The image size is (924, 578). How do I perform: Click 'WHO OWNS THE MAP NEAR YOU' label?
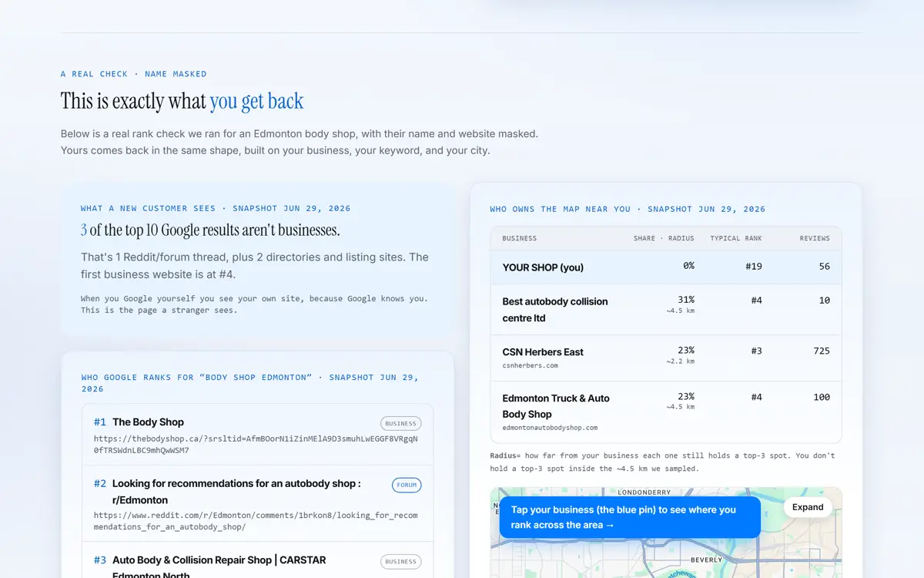coord(628,209)
